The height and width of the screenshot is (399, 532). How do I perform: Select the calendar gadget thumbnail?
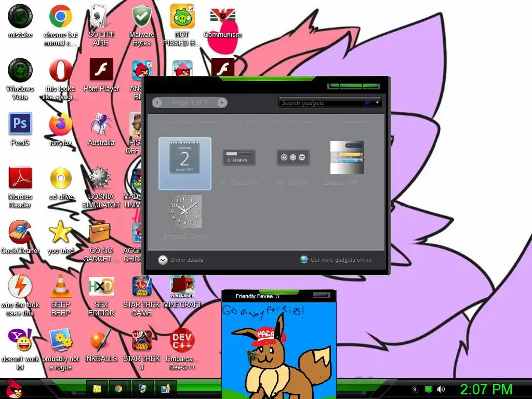pos(185,163)
